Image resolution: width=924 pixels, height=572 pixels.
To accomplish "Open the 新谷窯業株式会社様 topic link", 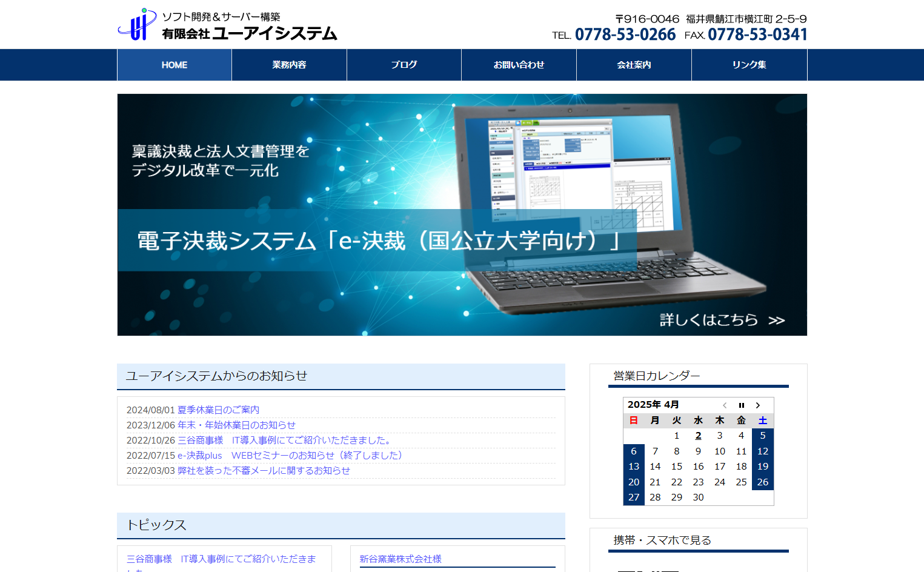I will [401, 559].
